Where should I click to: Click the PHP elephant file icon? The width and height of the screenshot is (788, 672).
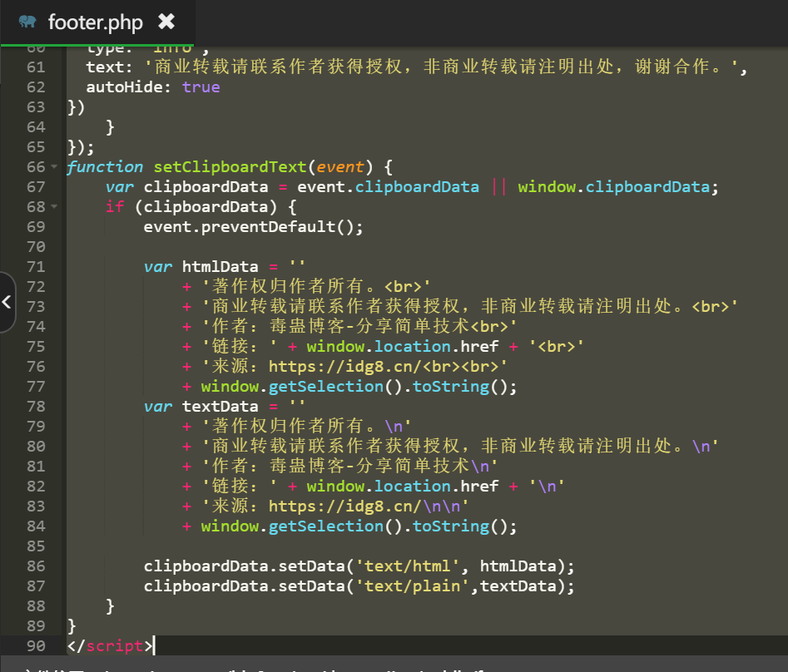(27, 22)
